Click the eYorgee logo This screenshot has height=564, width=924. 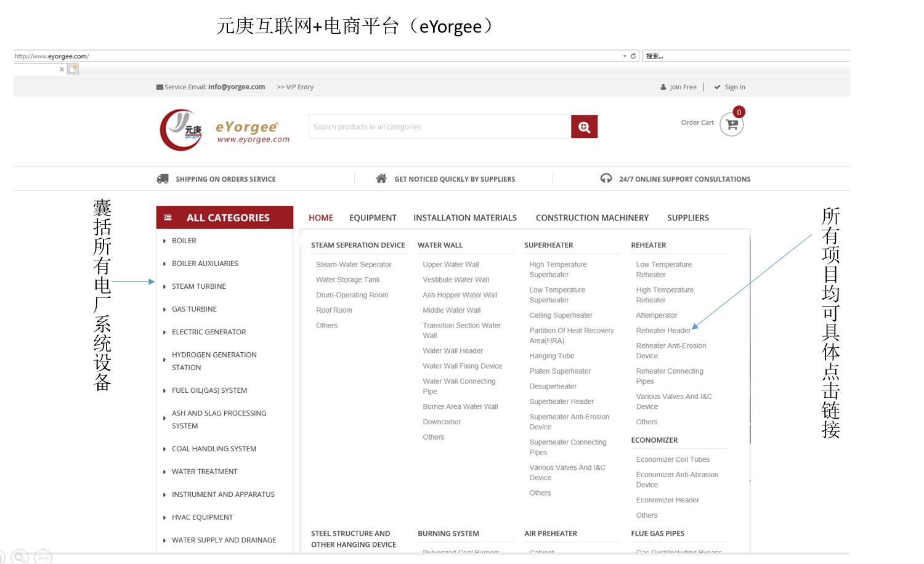coord(225,130)
